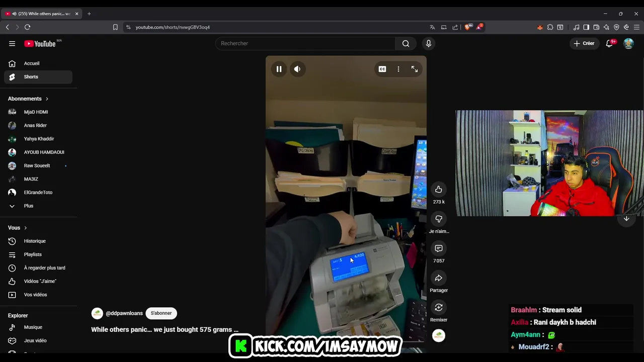This screenshot has height=362, width=644.
Task: Open the Yahya Khaddir channel
Action: [x=38, y=139]
